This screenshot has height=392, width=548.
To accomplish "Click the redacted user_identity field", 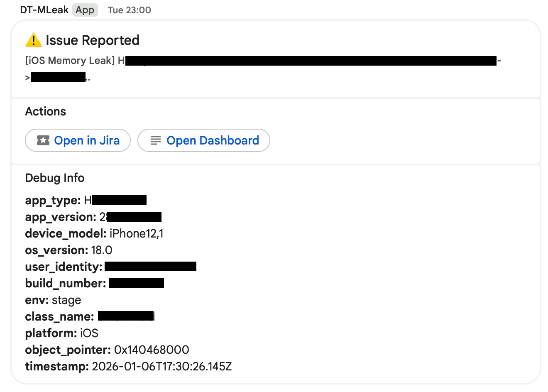I will coord(150,267).
